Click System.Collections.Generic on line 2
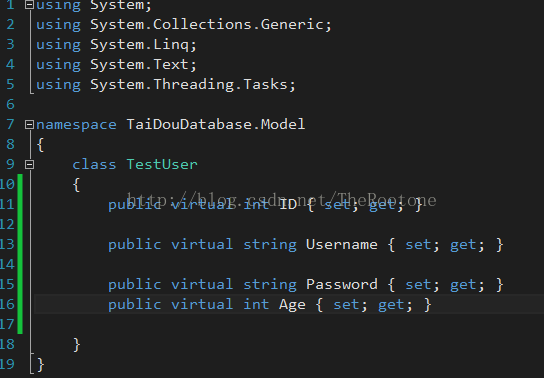The image size is (544, 378). [x=207, y=25]
